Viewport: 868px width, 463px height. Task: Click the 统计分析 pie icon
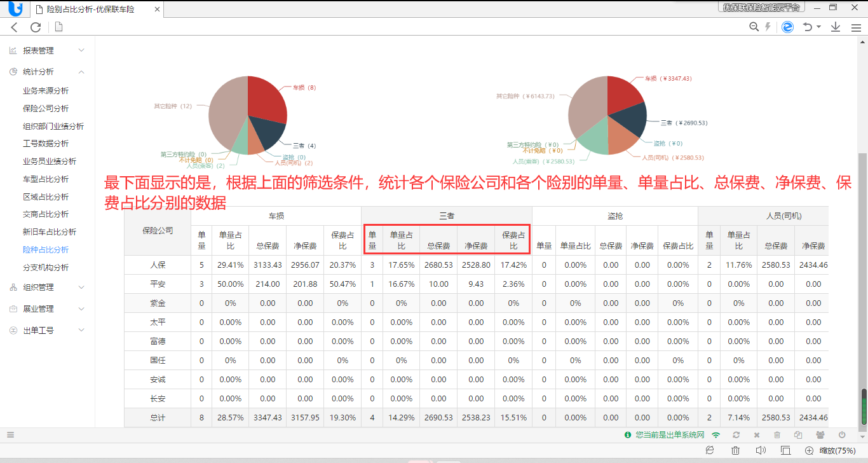point(13,72)
